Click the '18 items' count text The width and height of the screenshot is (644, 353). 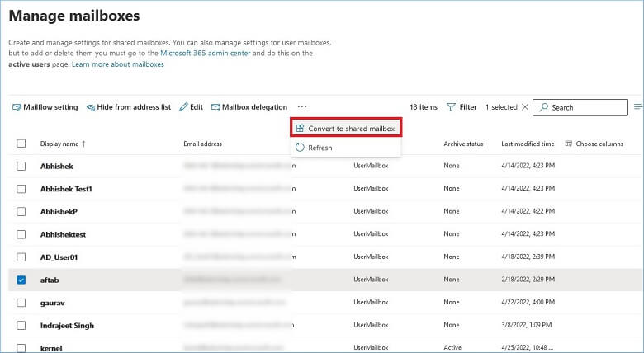(424, 107)
